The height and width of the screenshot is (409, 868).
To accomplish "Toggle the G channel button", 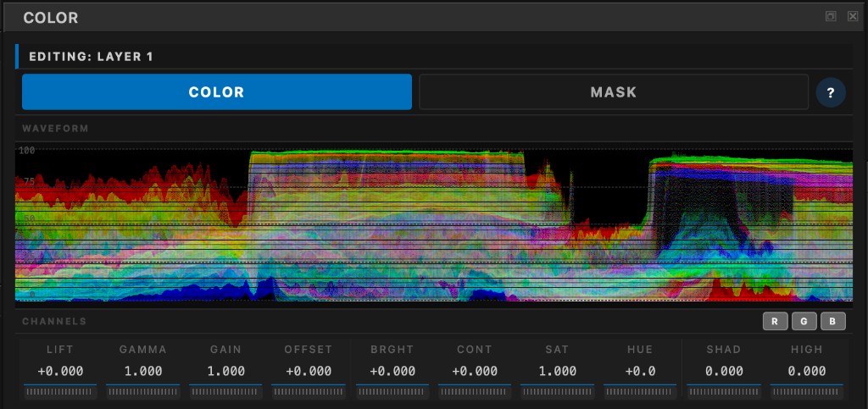I will click(804, 321).
